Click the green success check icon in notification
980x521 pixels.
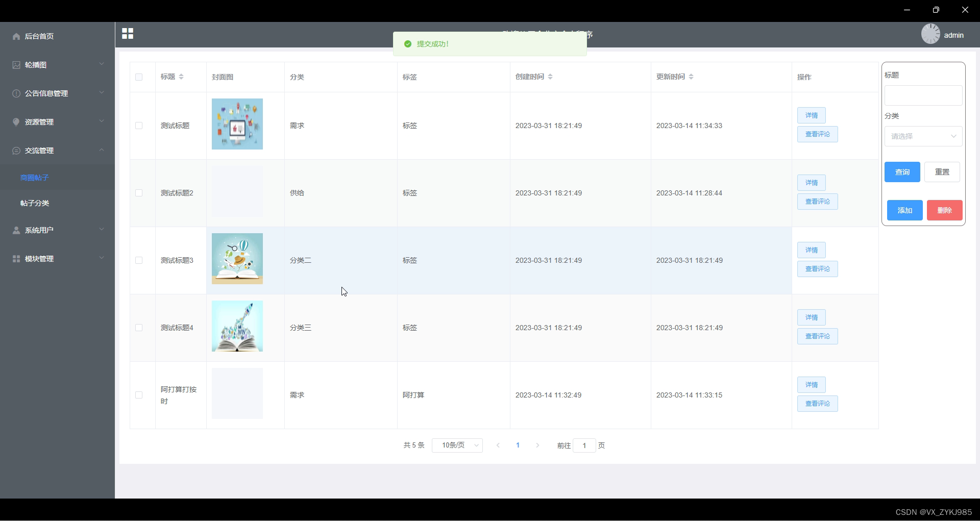pyautogui.click(x=408, y=44)
